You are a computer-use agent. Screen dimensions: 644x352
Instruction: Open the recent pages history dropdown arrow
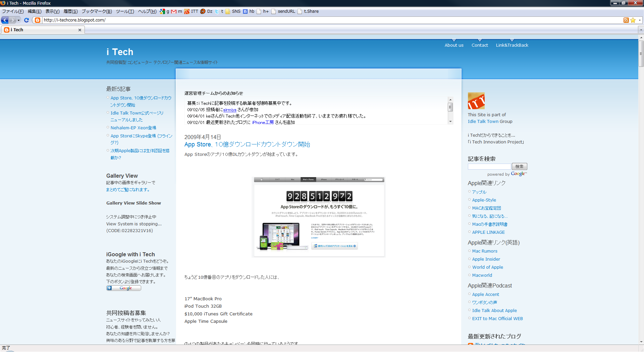19,20
